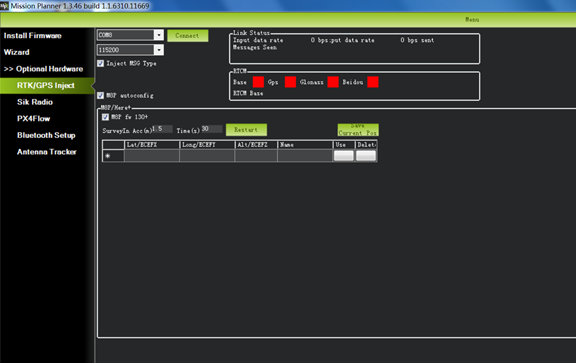The width and height of the screenshot is (577, 364).
Task: Click the Restart button
Action: [246, 130]
